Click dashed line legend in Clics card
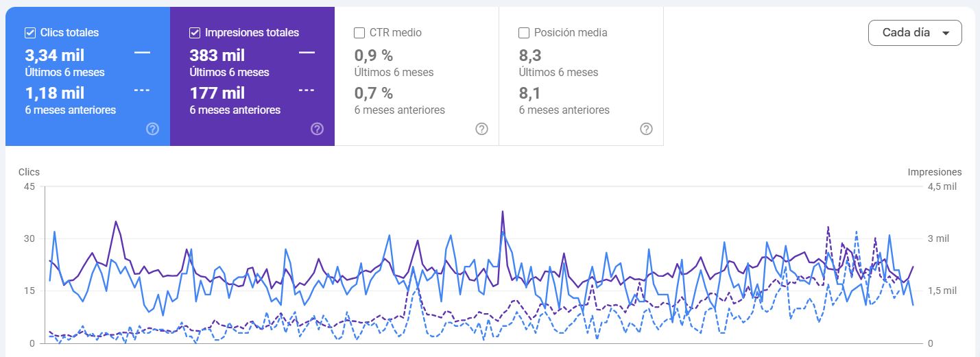980x357 pixels. point(142,90)
